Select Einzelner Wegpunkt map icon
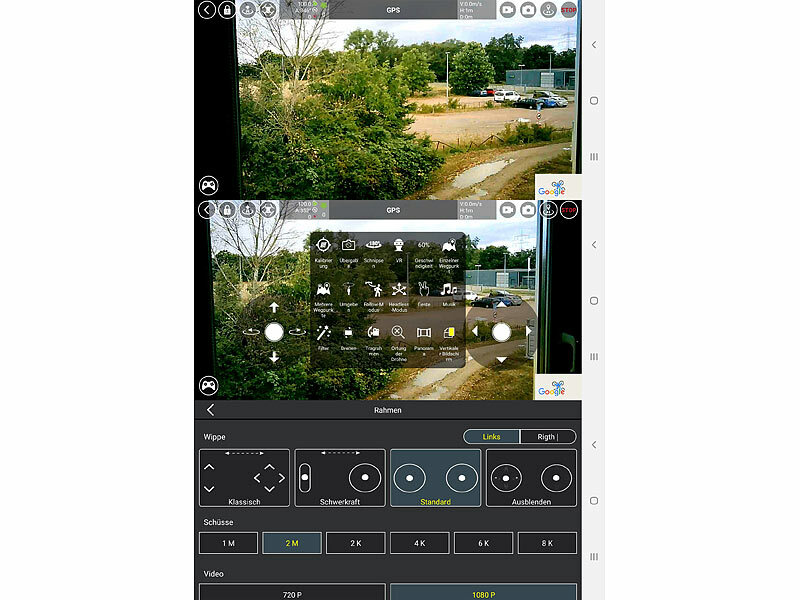Image resolution: width=800 pixels, height=600 pixels. pos(448,246)
